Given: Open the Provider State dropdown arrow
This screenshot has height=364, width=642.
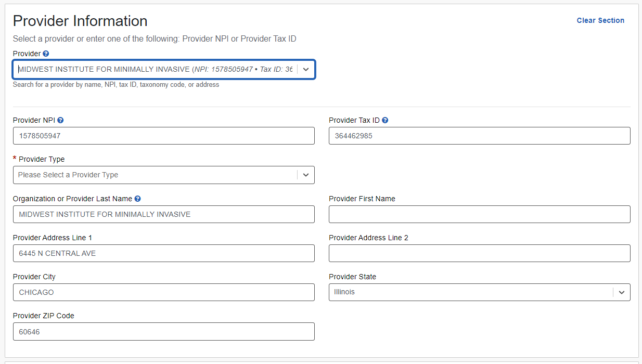Looking at the screenshot, I should coord(622,292).
